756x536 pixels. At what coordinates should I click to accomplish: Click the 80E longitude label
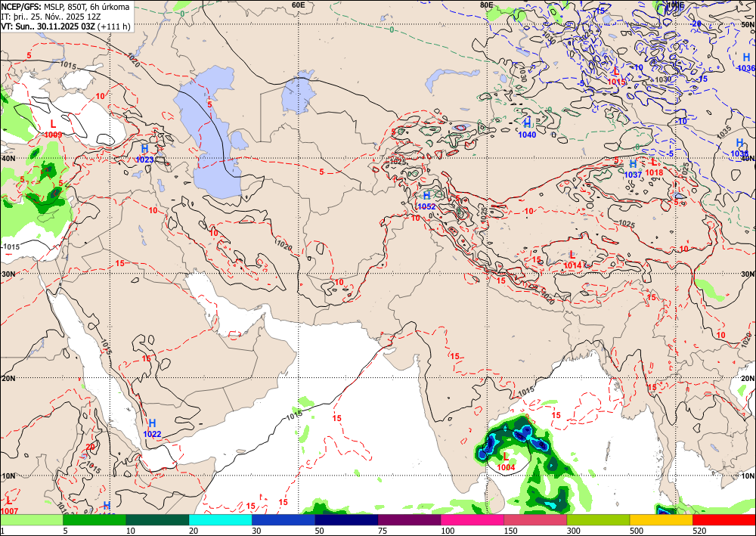486,5
